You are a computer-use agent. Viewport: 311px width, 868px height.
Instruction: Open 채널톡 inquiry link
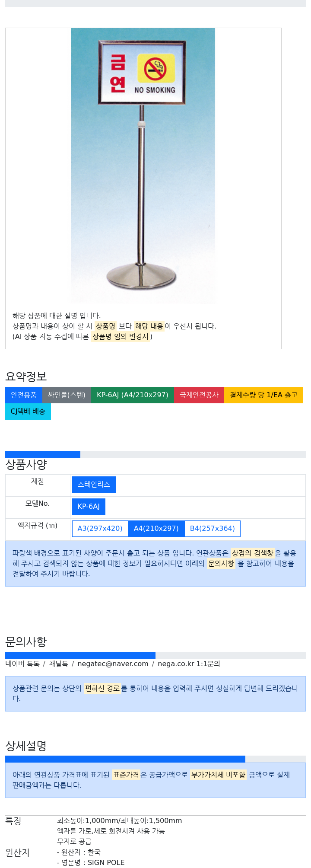click(58, 664)
